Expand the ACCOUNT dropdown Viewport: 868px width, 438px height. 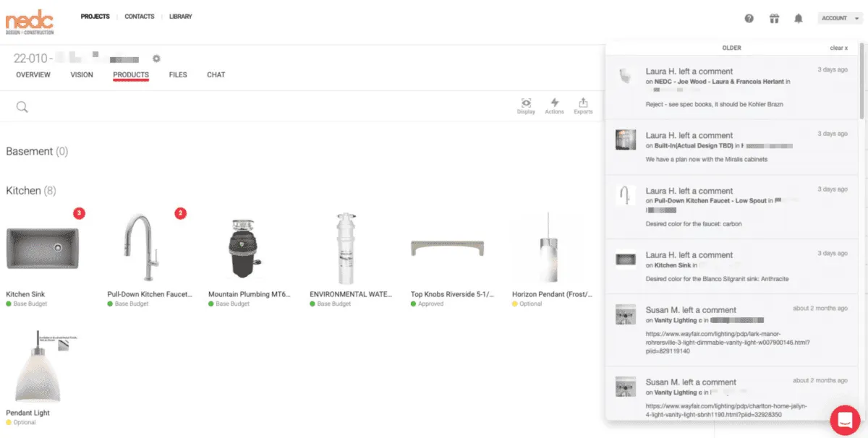[839, 18]
